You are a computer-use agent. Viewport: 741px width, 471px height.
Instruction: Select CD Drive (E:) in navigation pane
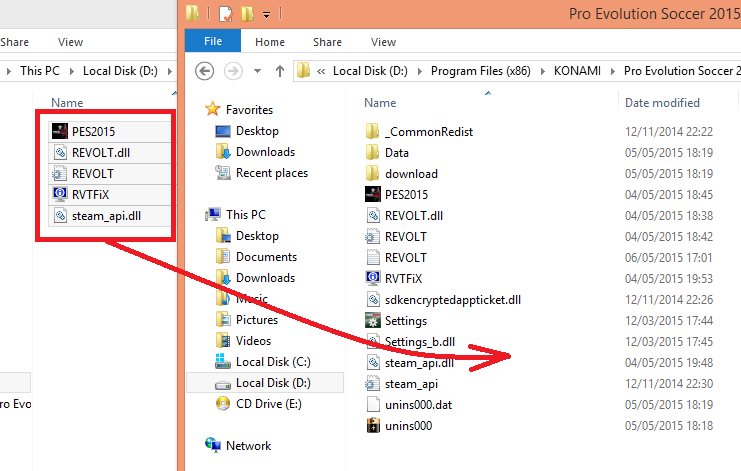point(258,404)
